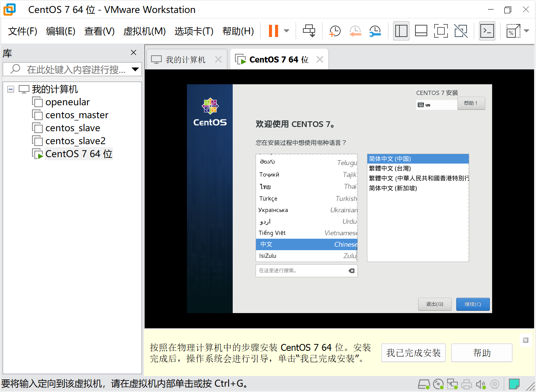Click the CD/DVD drive status icon
Image resolution: width=536 pixels, height=392 pixels.
pos(439,384)
